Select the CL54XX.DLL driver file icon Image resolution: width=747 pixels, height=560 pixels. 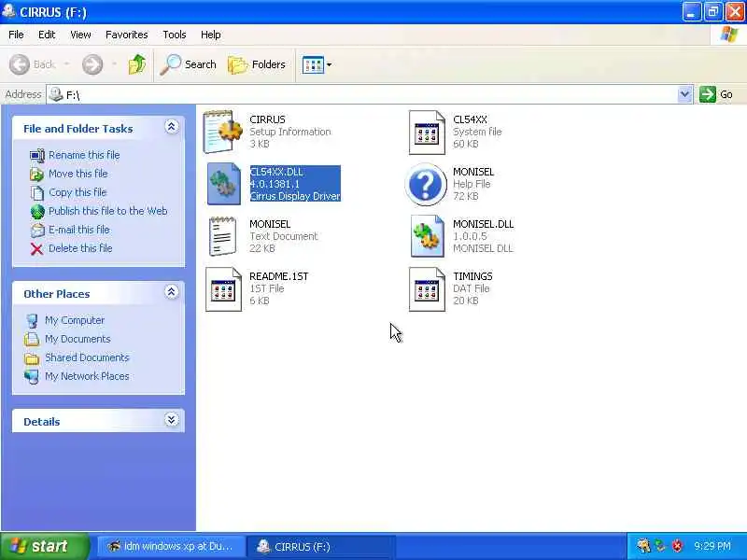click(223, 184)
